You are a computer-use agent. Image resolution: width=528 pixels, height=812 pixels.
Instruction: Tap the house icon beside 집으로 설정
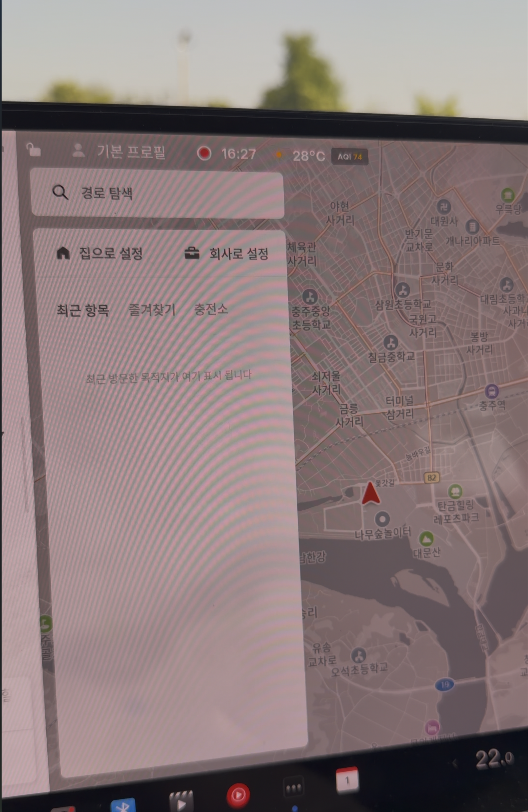63,253
